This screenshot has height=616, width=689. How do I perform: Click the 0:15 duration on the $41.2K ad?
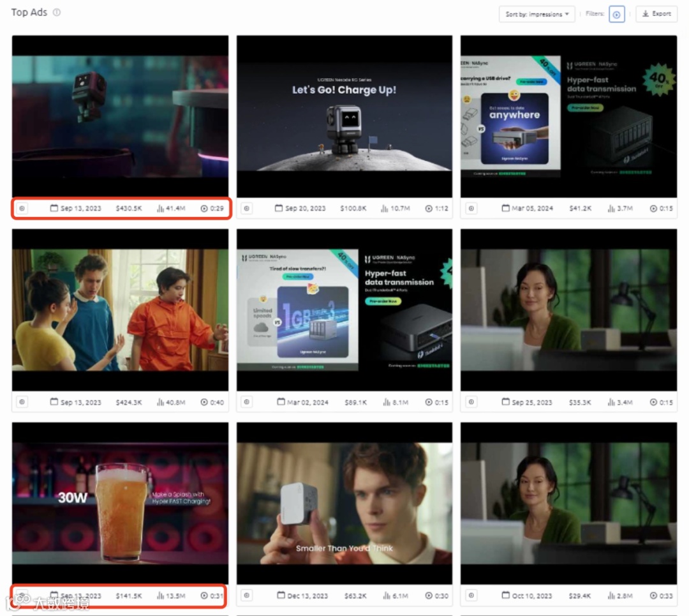[x=666, y=208]
